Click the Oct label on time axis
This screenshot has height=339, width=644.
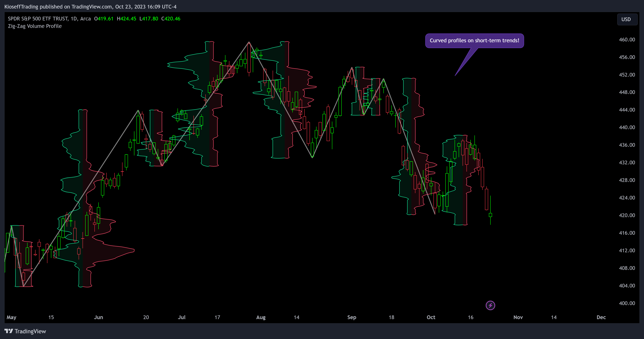[x=431, y=317]
